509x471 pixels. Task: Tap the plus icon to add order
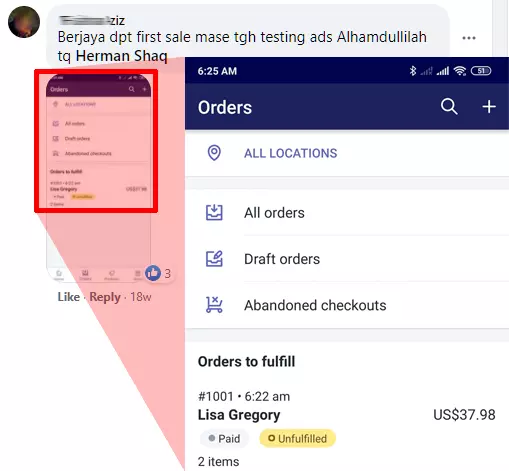(489, 107)
